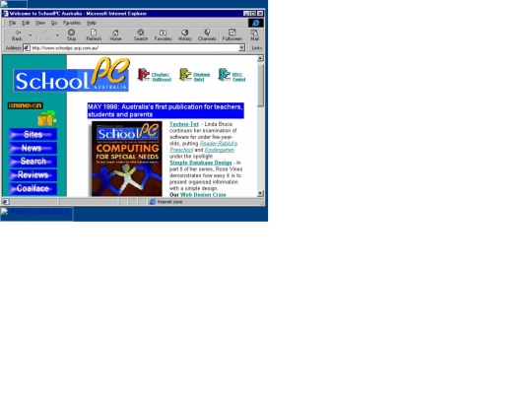Screen dimensions: 532x399
Task: Click the Internet Explorer logo throbber
Action: pos(256,23)
